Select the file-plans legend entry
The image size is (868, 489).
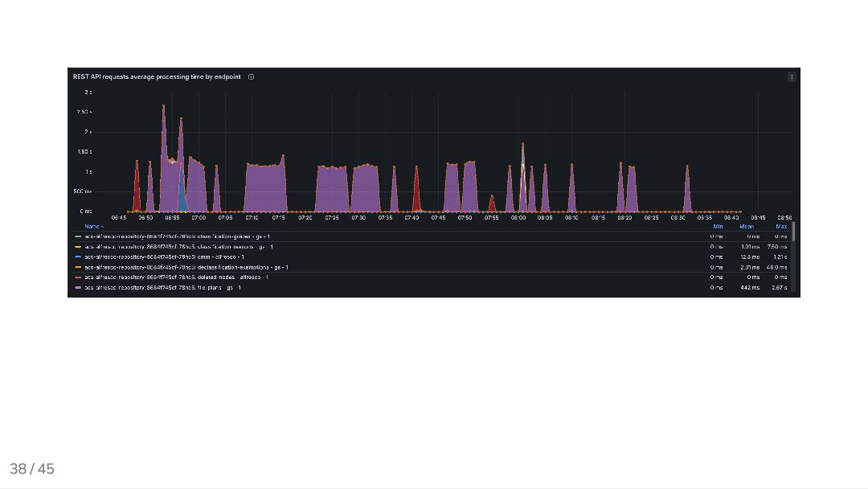point(162,288)
